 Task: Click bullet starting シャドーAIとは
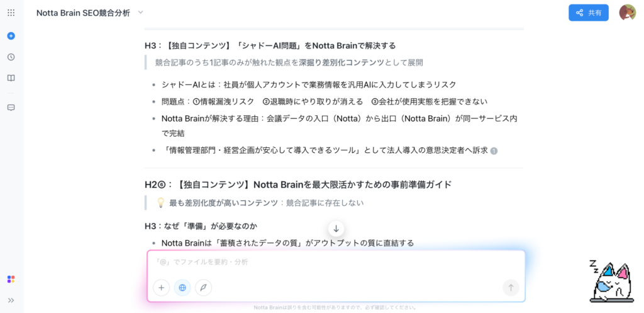309,85
